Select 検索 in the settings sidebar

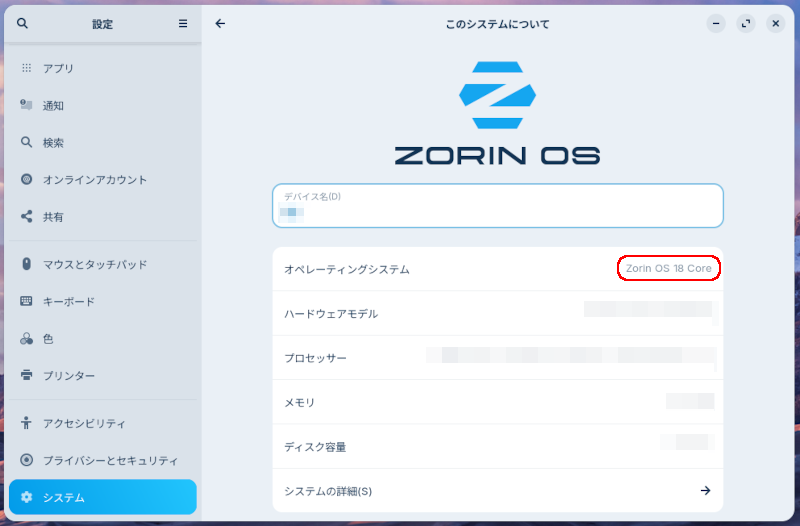[x=53, y=143]
